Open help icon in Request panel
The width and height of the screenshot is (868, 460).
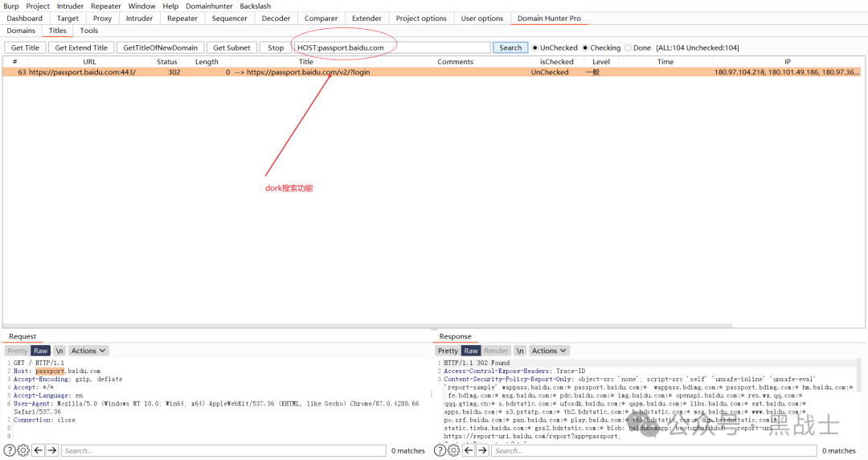pos(10,450)
